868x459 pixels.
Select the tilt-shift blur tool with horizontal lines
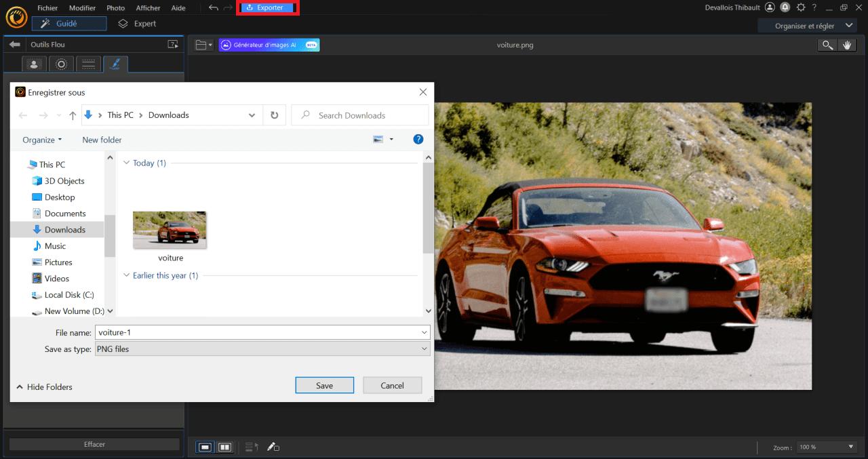pos(88,64)
